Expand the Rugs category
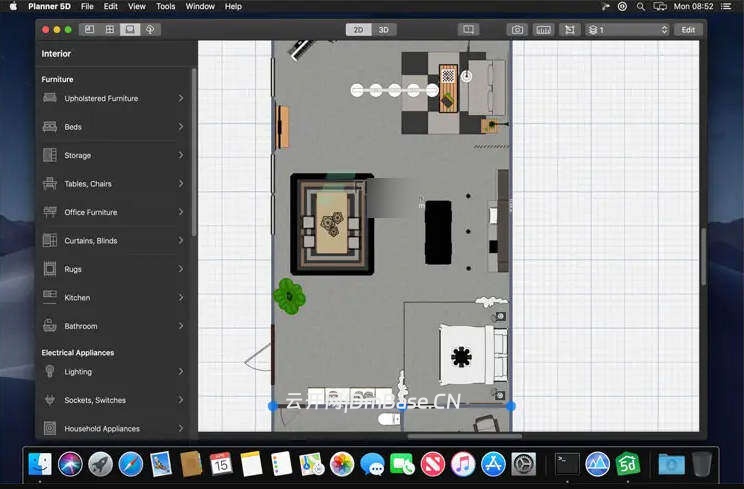 113,269
